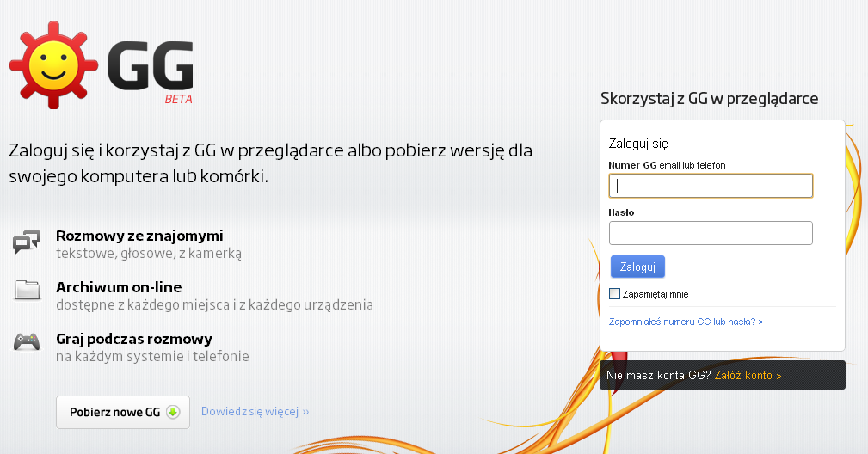Click the dostępne z każdego miejsca subtitle
Viewport: 868px width, 454px height.
(x=214, y=304)
